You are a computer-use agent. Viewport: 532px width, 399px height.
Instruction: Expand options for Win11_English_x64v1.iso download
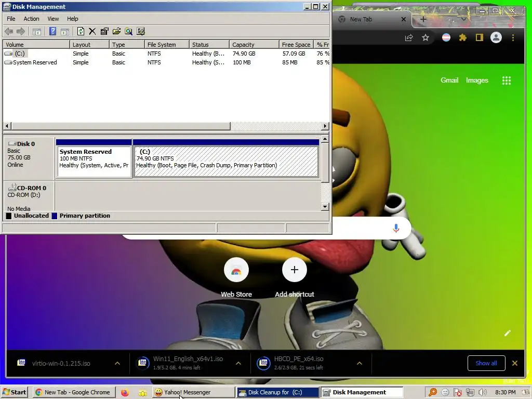tap(238, 363)
